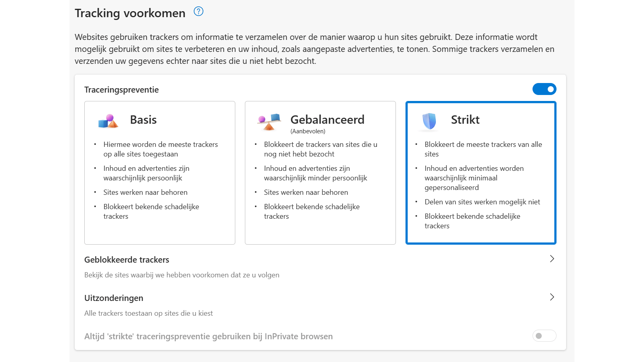Viewport: 644px width, 362px height.
Task: Click the Tracking voorkomen page heading
Action: tap(130, 13)
